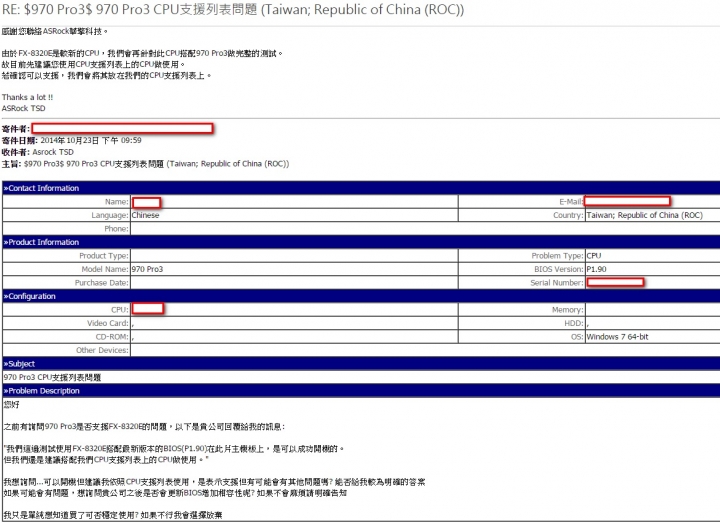Click recipient 'Asrock TSD' after 收件者
The height and width of the screenshot is (523, 720).
coord(53,152)
